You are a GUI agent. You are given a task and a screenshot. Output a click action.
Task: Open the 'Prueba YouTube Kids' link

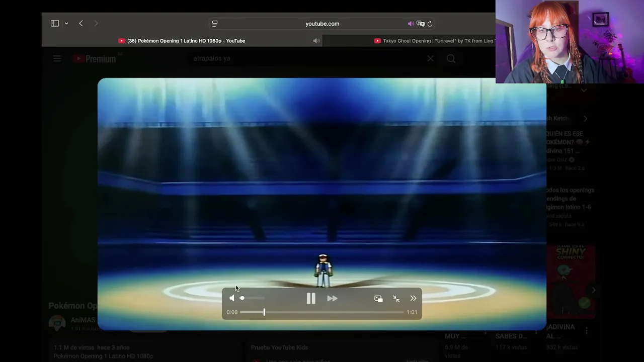[279, 347]
